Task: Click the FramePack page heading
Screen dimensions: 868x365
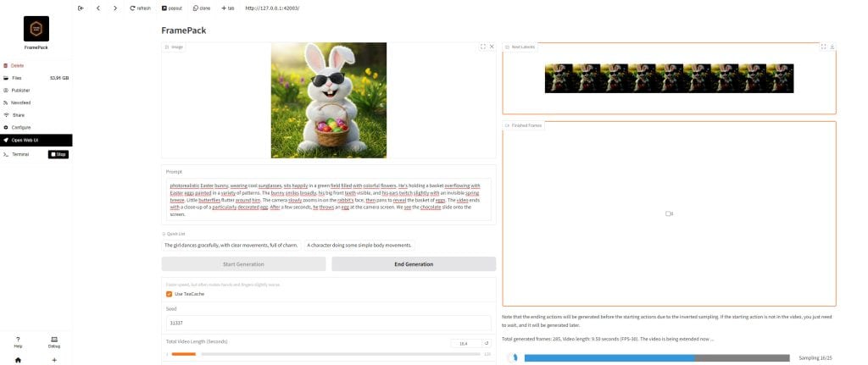Action: pos(184,30)
